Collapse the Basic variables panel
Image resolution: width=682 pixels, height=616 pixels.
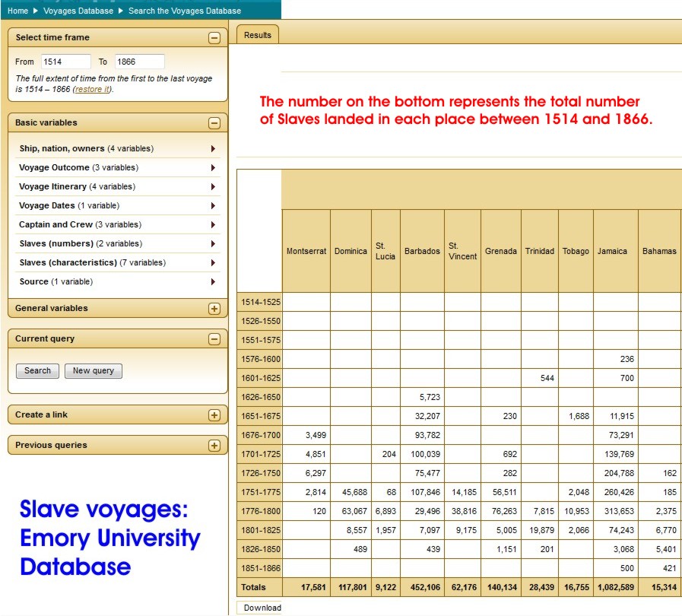coord(214,123)
